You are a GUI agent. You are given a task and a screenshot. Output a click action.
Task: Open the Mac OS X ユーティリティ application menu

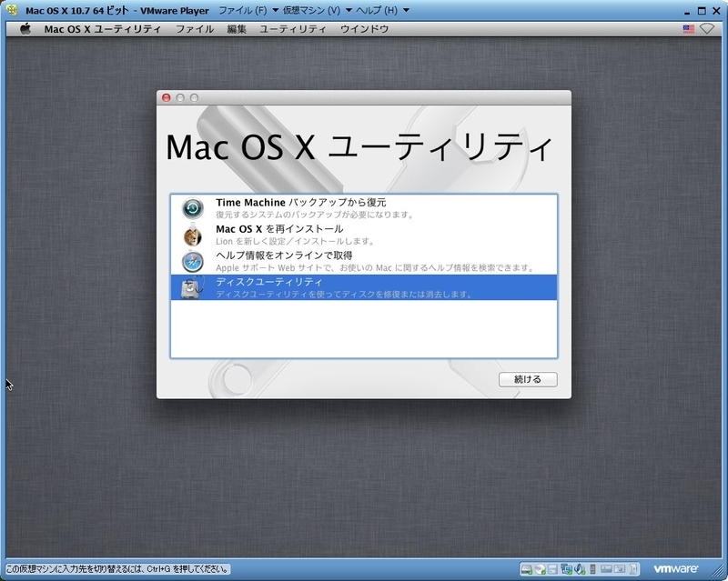103,29
